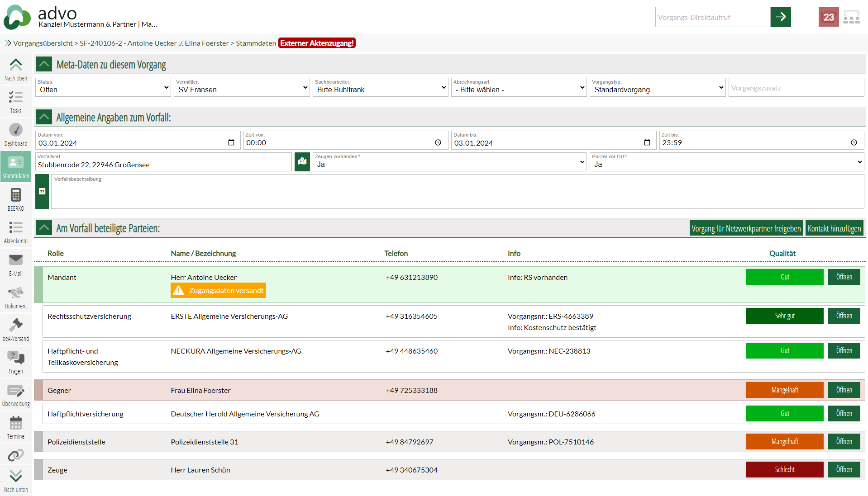Click the Vorgangsübersicht breadcrumb link
Viewport: 868px width, 496px height.
[43, 43]
